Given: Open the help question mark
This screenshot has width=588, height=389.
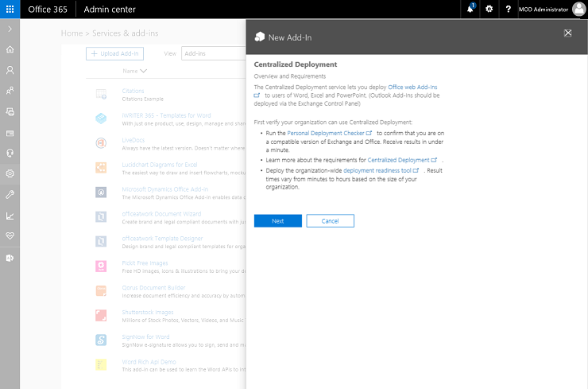Looking at the screenshot, I should click(508, 9).
